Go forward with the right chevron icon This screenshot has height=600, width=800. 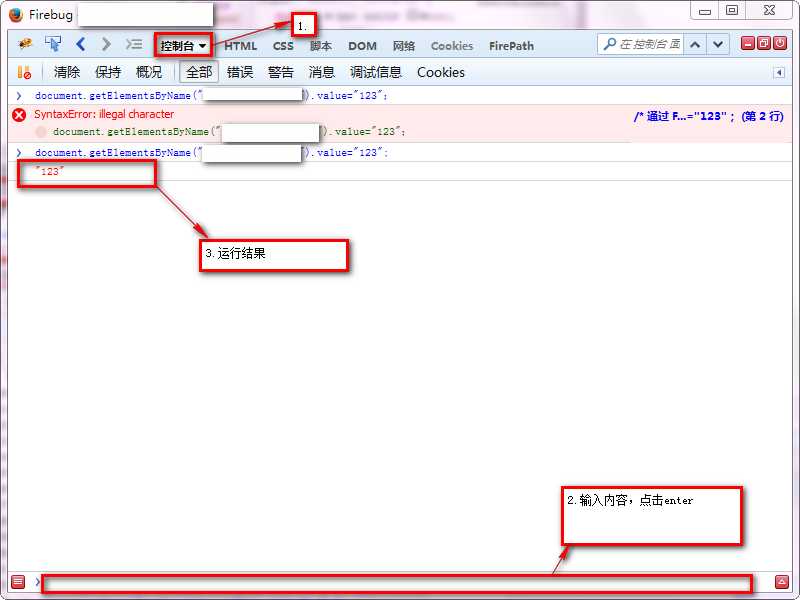coord(106,44)
